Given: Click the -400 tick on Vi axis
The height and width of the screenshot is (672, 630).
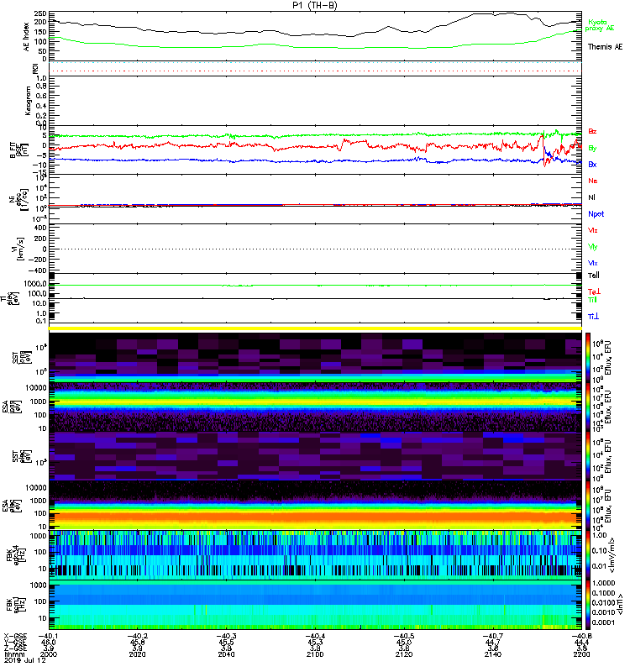Looking at the screenshot, I should point(38,270).
